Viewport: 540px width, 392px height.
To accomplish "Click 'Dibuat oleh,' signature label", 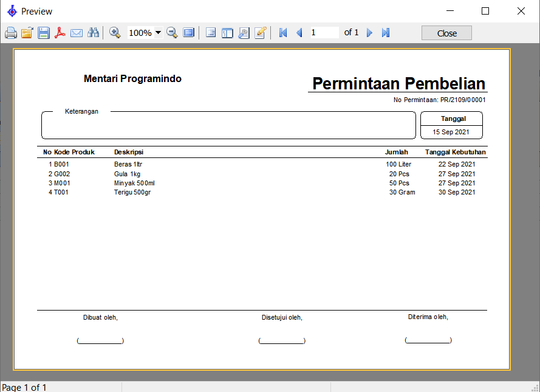I will [100, 318].
